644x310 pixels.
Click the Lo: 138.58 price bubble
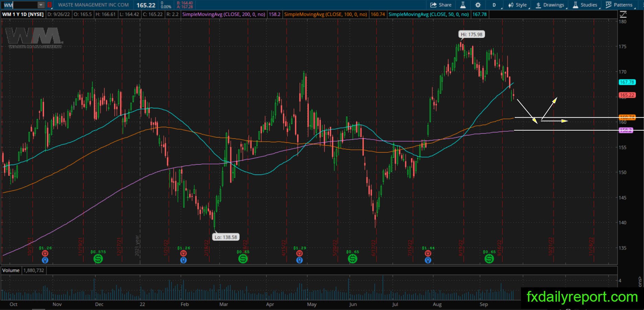pyautogui.click(x=226, y=237)
